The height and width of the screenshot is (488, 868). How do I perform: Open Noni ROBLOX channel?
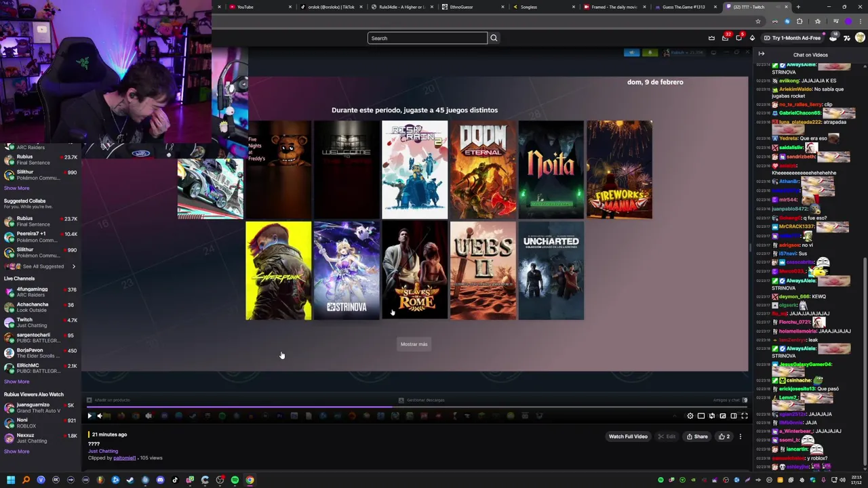point(41,423)
